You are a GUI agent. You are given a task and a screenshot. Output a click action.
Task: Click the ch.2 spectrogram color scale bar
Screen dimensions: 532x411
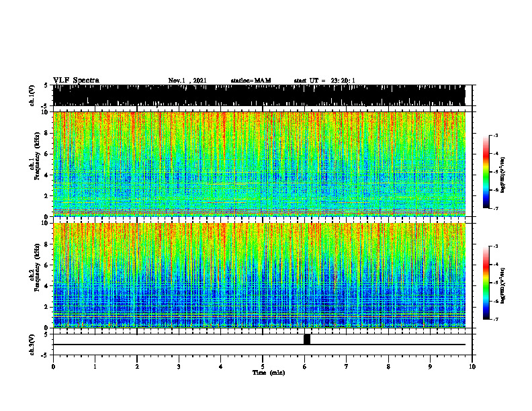[486, 283]
